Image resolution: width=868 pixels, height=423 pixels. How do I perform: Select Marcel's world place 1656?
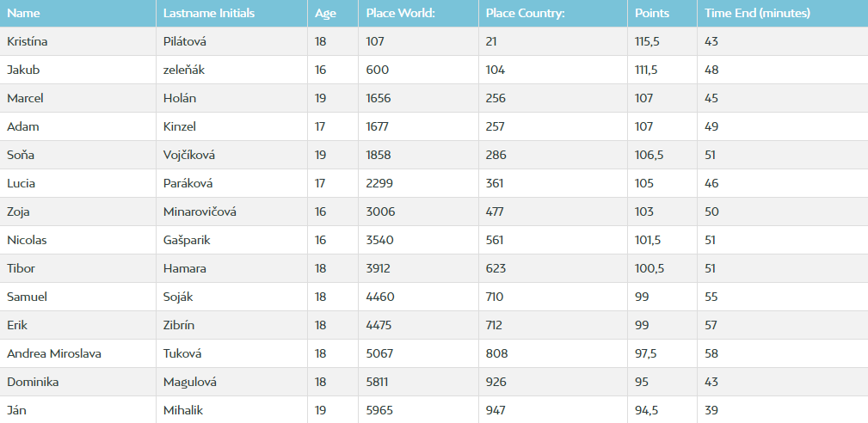pos(418,98)
